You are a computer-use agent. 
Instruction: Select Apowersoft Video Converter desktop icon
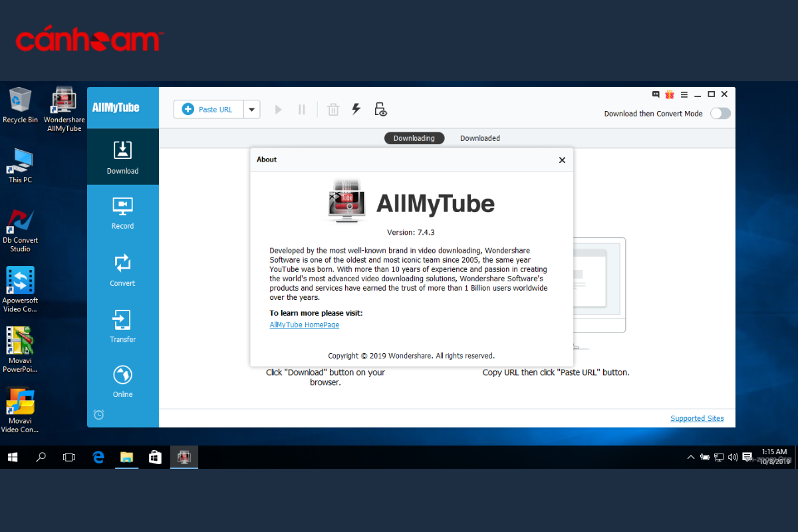(20, 290)
